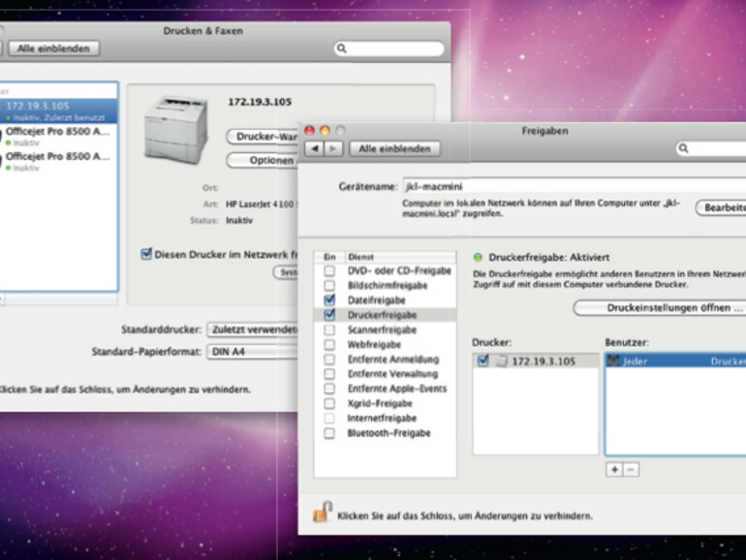Click the plus button under Benutzer list
Screen dimensions: 746x560
pos(613,469)
